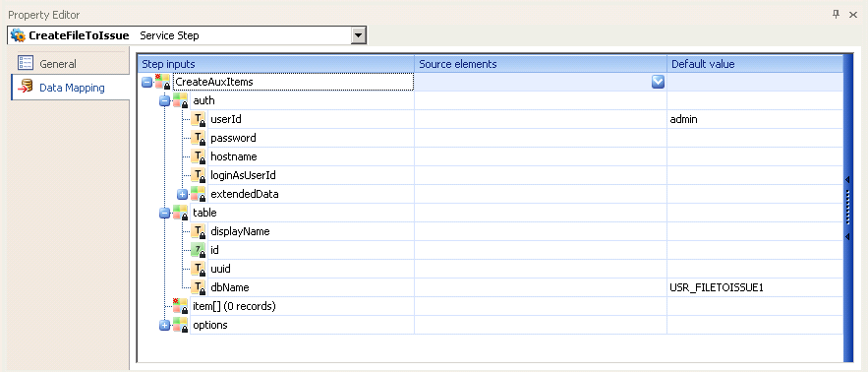Open the CreateFileToIssue Service Step dropdown
The height and width of the screenshot is (372, 868).
tap(359, 36)
